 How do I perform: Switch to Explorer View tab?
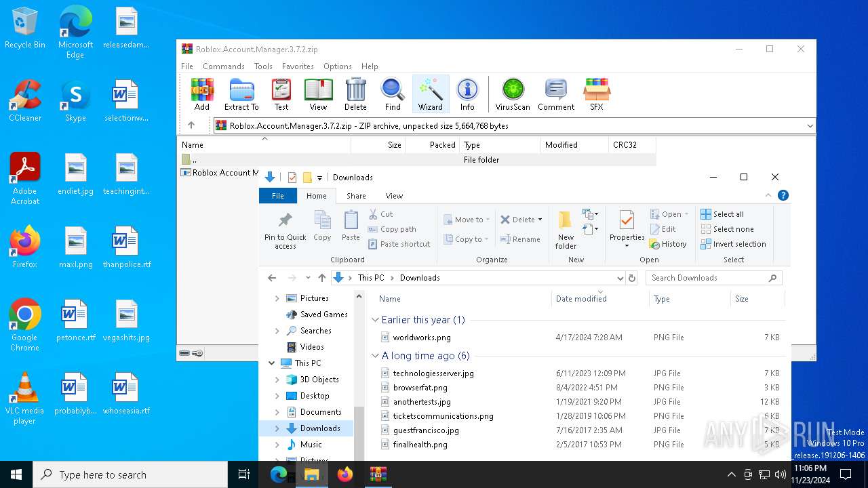coord(394,196)
